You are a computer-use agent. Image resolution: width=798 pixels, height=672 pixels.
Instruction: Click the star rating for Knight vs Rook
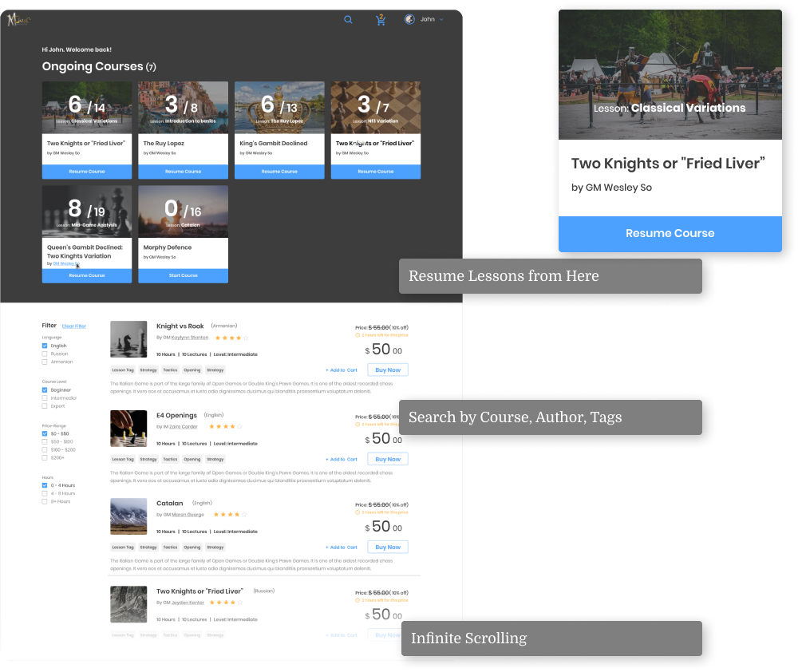point(231,338)
